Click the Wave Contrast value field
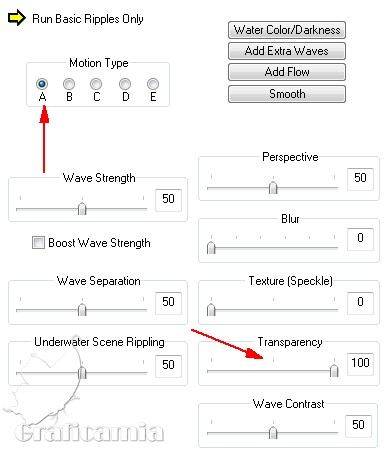 [x=358, y=425]
